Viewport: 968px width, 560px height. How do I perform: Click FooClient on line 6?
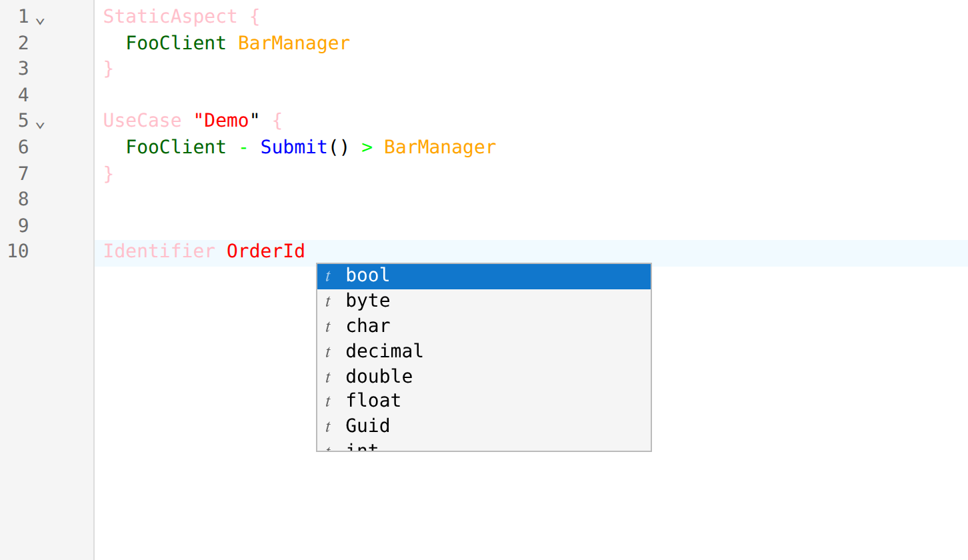click(176, 147)
